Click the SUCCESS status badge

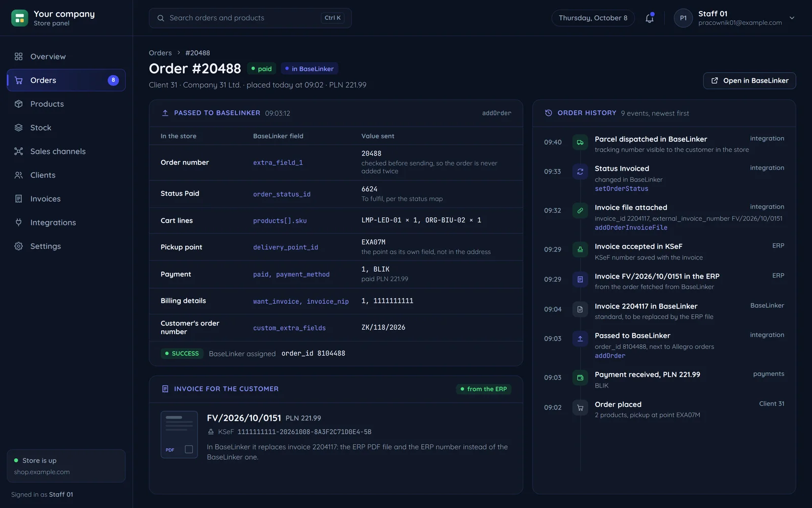(x=182, y=354)
